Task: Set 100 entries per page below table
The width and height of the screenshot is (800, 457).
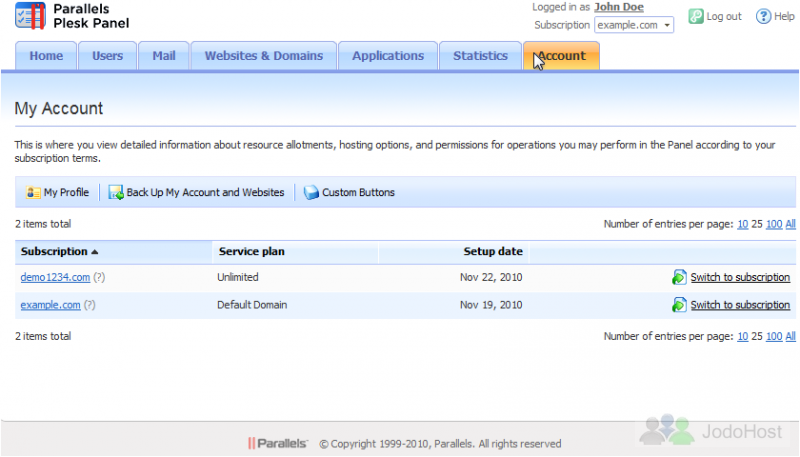Action: tap(774, 336)
